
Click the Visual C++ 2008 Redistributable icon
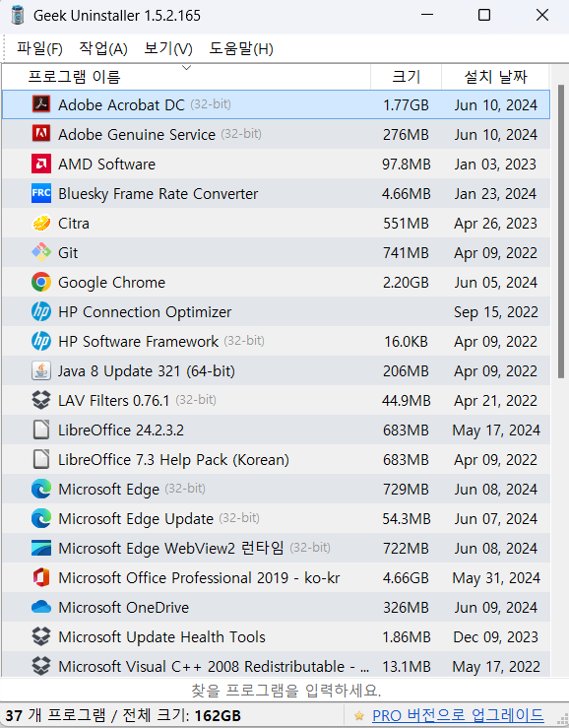coord(41,667)
